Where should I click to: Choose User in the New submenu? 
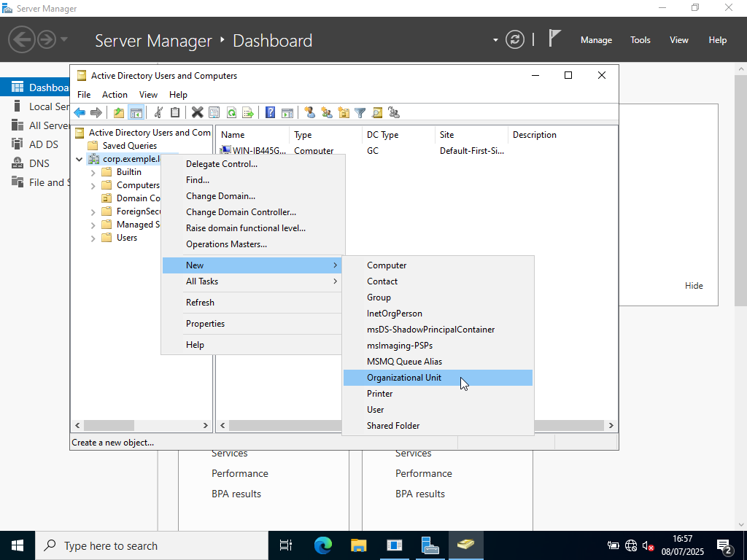tap(438, 410)
